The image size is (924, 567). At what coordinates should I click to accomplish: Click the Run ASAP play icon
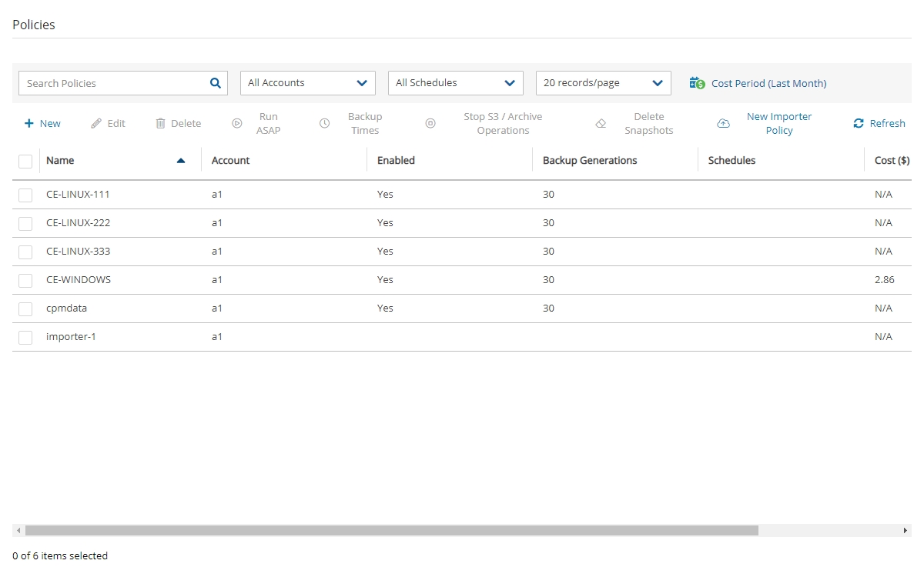[237, 123]
